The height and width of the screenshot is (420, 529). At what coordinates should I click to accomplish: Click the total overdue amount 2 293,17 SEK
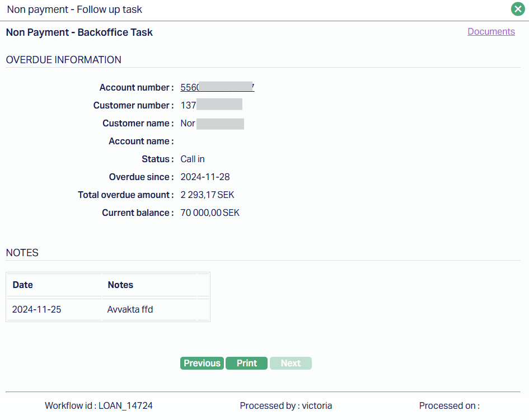coord(207,195)
